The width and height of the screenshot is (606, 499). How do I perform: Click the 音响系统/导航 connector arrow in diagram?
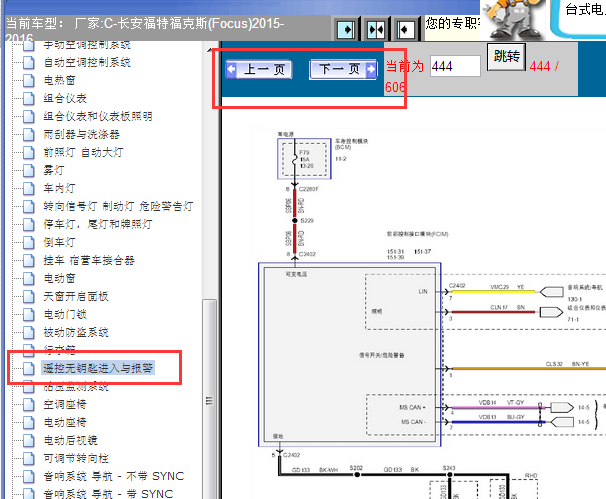(x=552, y=292)
